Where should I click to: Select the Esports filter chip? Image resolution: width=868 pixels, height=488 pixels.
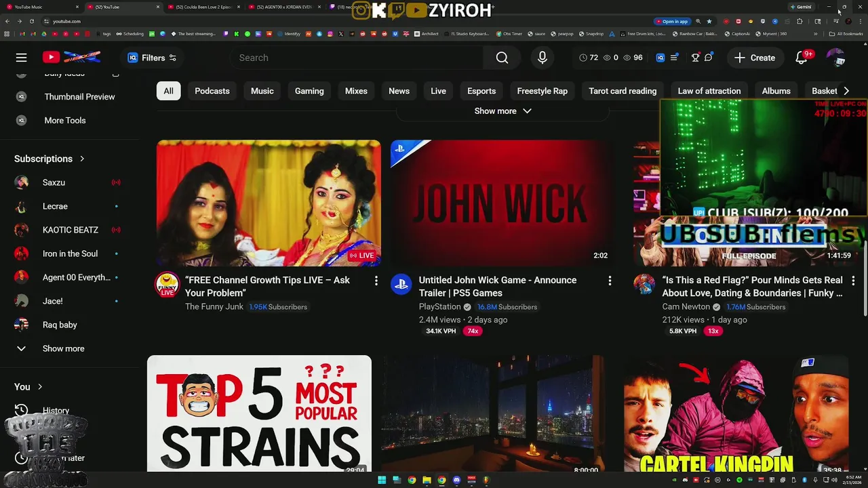point(481,91)
